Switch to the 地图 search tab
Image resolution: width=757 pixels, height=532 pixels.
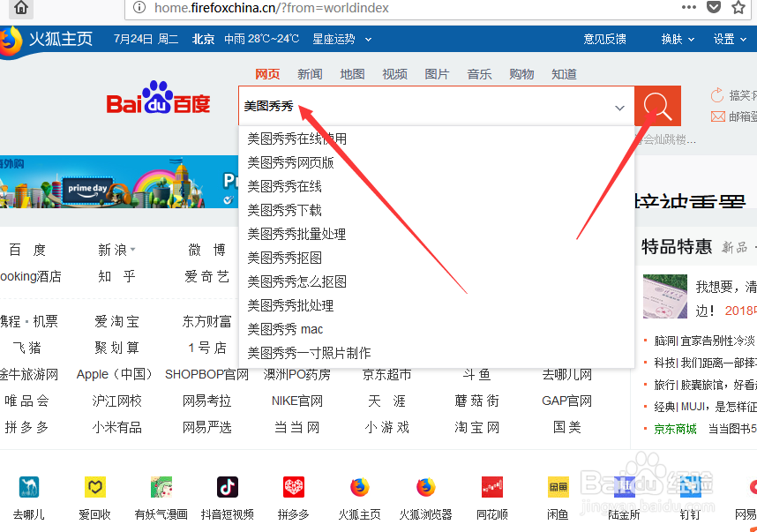click(352, 74)
